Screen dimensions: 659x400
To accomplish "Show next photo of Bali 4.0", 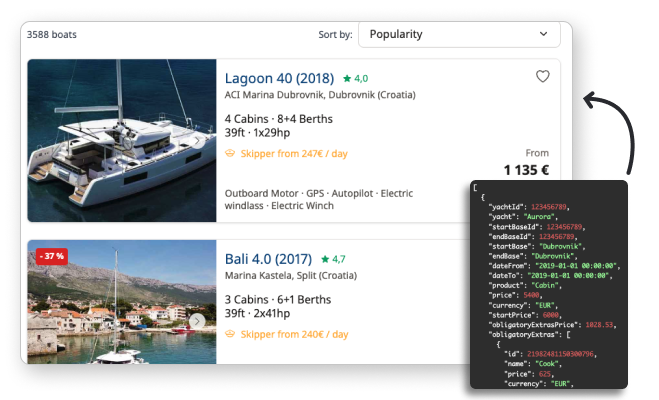I will [x=198, y=321].
